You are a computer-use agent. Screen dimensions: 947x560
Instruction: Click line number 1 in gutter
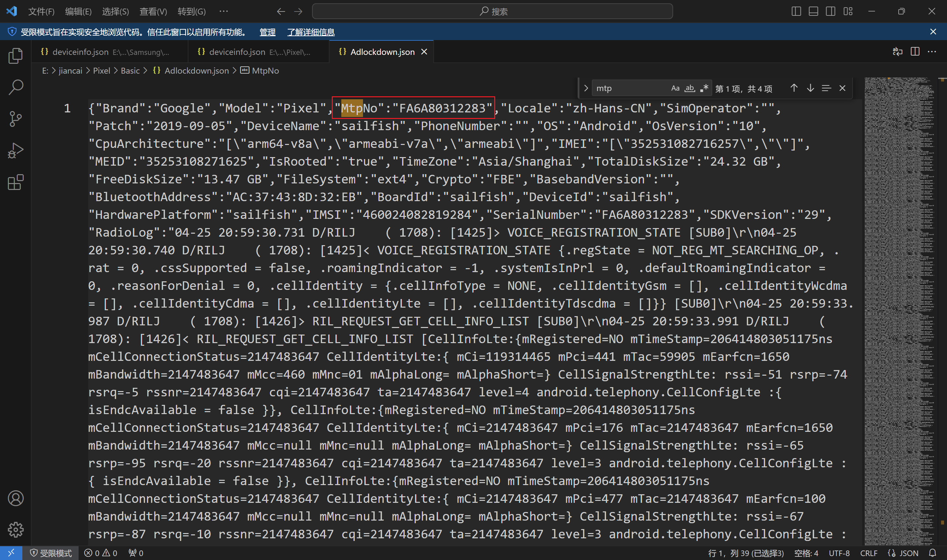tap(67, 108)
